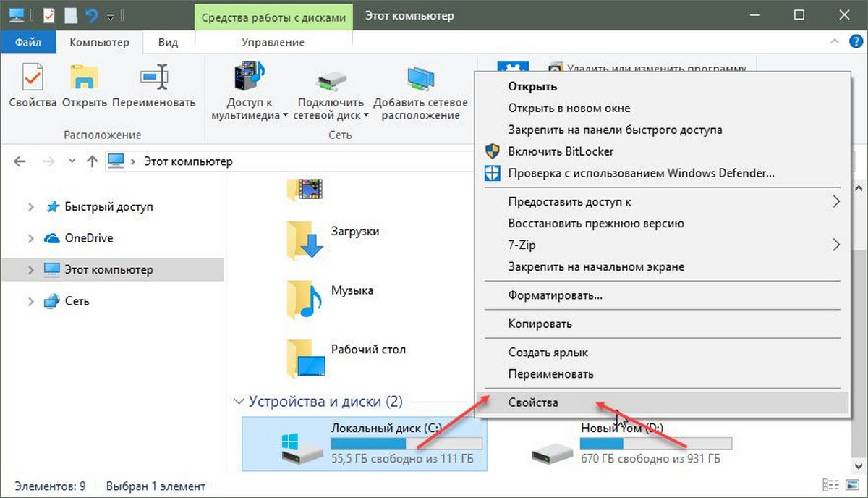Open Доступ к мультимедиа ribbon icon
This screenshot has width=868, height=498.
point(250,77)
